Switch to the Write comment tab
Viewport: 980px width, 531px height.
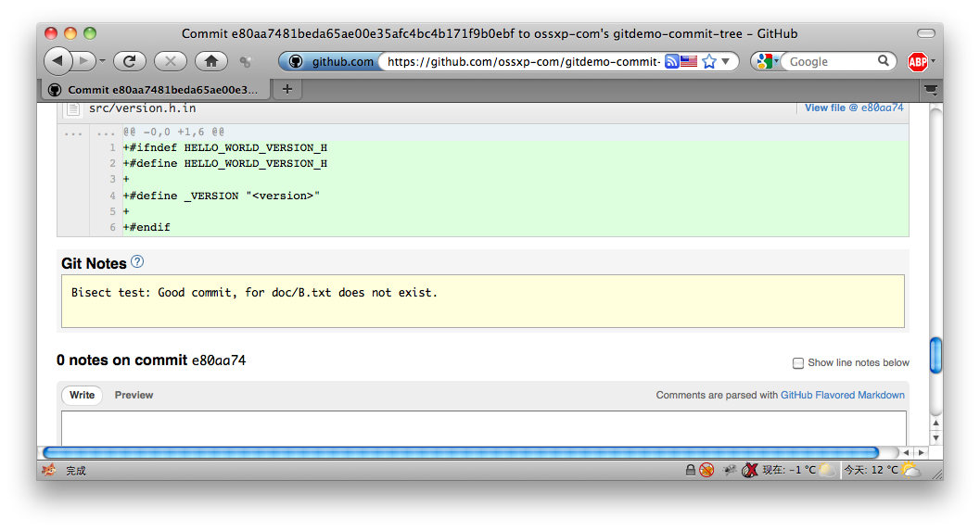(82, 395)
